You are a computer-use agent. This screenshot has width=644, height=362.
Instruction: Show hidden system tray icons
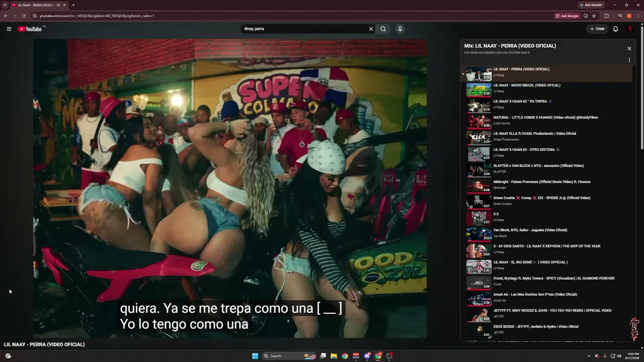[x=589, y=356]
